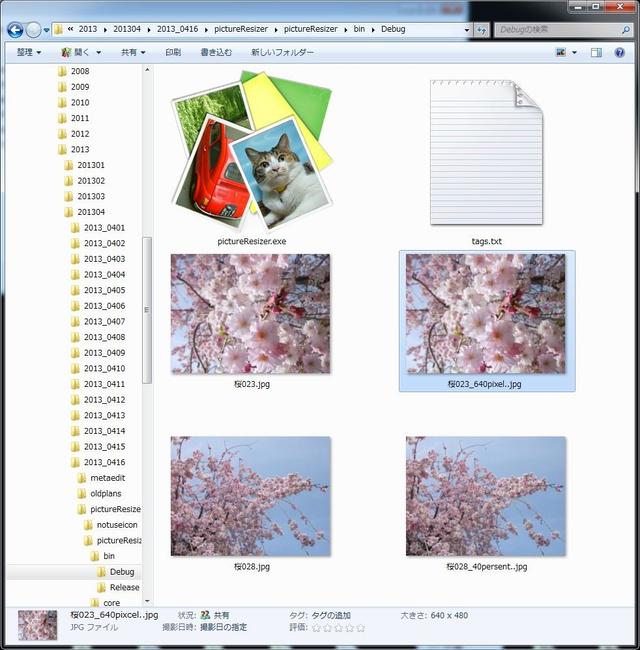Click the change view icon
Screen dimensions: 640x650
561,52
